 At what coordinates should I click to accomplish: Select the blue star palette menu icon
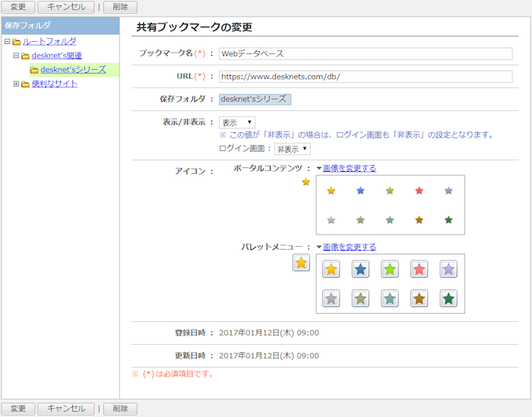tap(360, 270)
